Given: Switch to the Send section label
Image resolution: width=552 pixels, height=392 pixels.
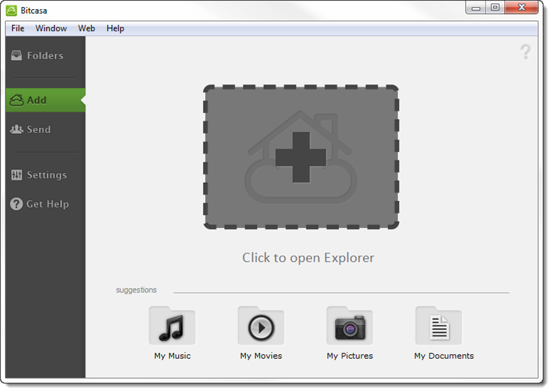Looking at the screenshot, I should tap(39, 129).
